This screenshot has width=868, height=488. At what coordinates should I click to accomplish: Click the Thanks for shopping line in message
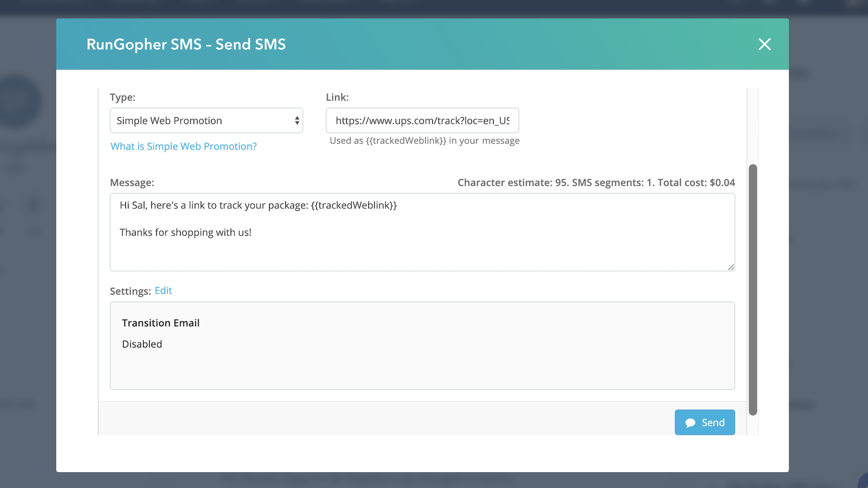pos(186,233)
